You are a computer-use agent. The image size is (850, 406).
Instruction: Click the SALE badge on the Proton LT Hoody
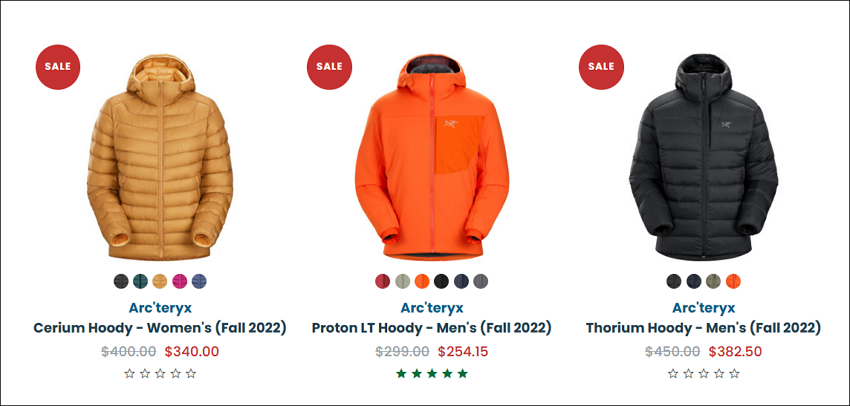(330, 67)
